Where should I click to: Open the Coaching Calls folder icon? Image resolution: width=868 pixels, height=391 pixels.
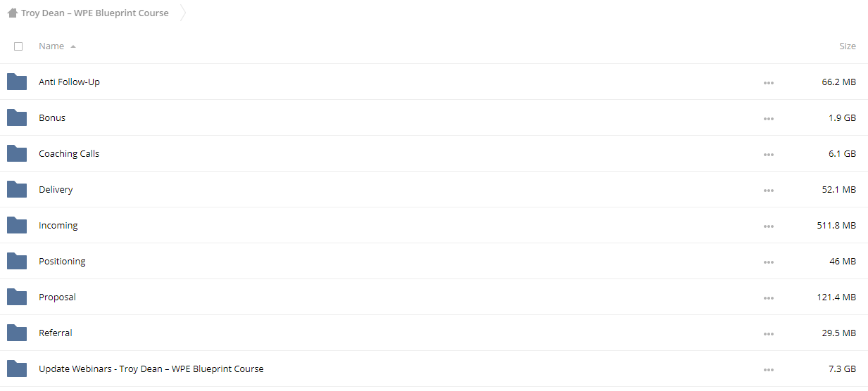[17, 153]
